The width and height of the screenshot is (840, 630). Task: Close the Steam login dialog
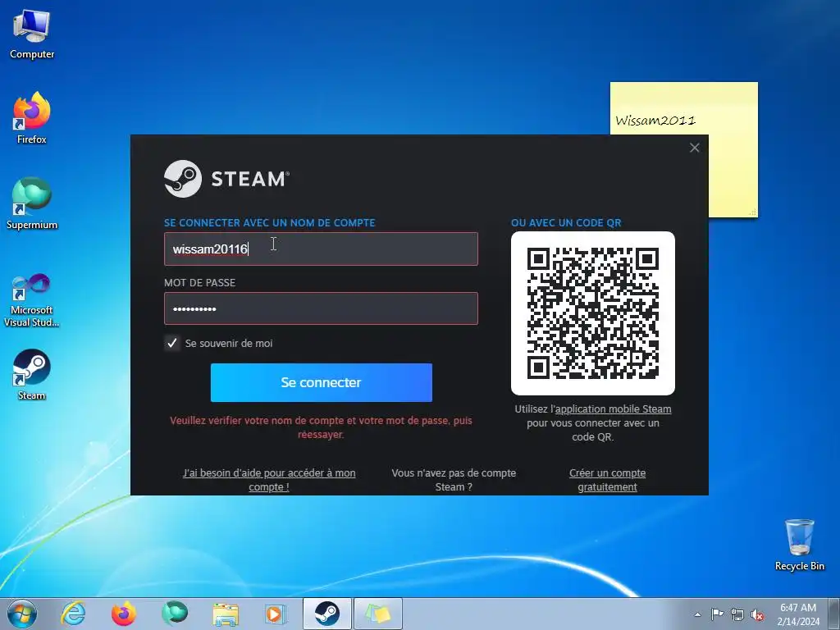[694, 148]
